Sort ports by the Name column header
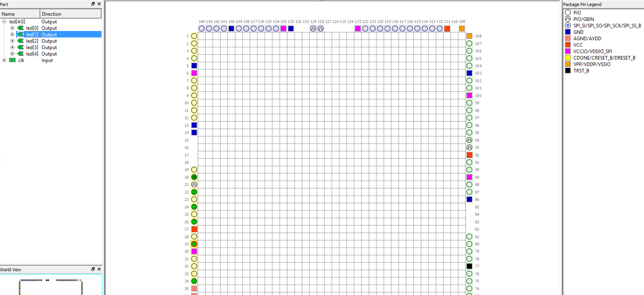 coord(20,14)
